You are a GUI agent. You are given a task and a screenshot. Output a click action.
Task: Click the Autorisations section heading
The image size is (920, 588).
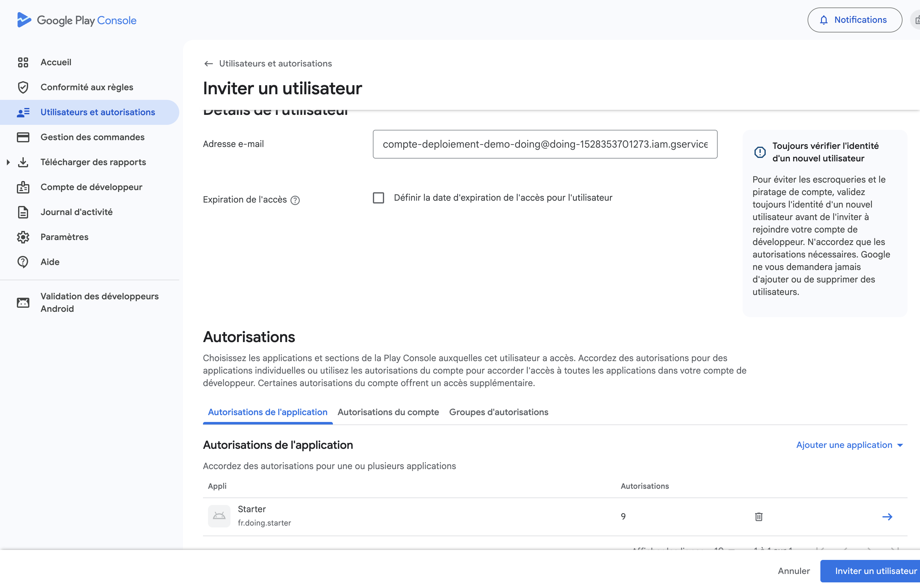click(249, 337)
